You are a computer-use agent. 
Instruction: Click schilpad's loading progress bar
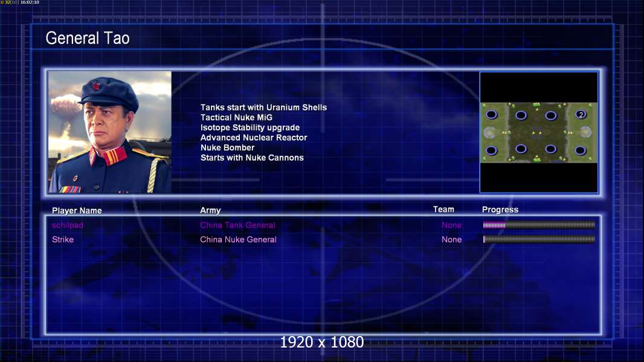tap(539, 224)
